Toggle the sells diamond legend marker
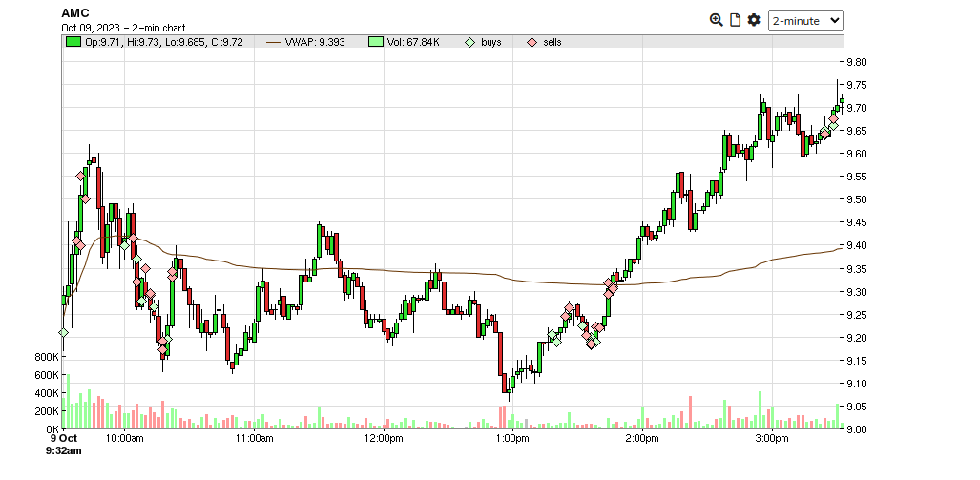The image size is (980, 480). (532, 43)
